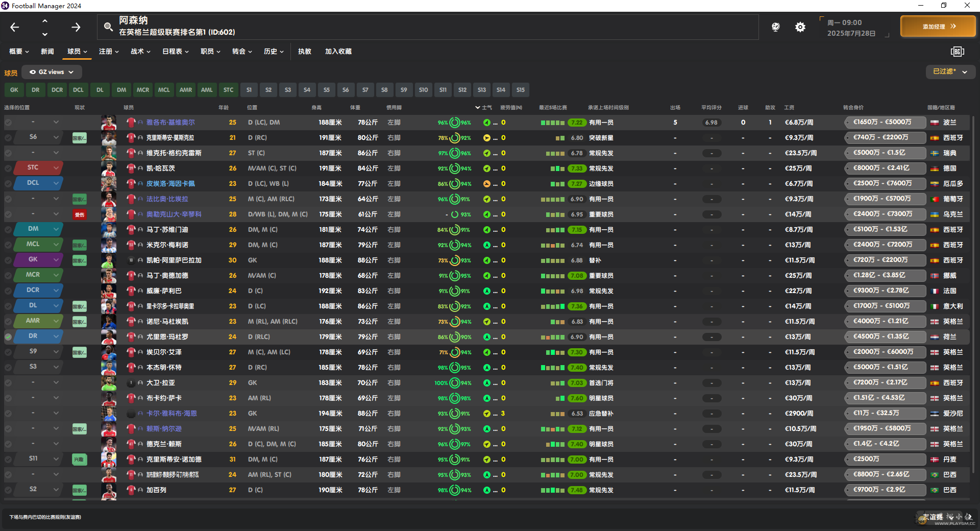Viewport: 980px width, 531px height.
Task: Click transfer value bar of 克里斯蒂安·诺加德
Action: click(885, 459)
